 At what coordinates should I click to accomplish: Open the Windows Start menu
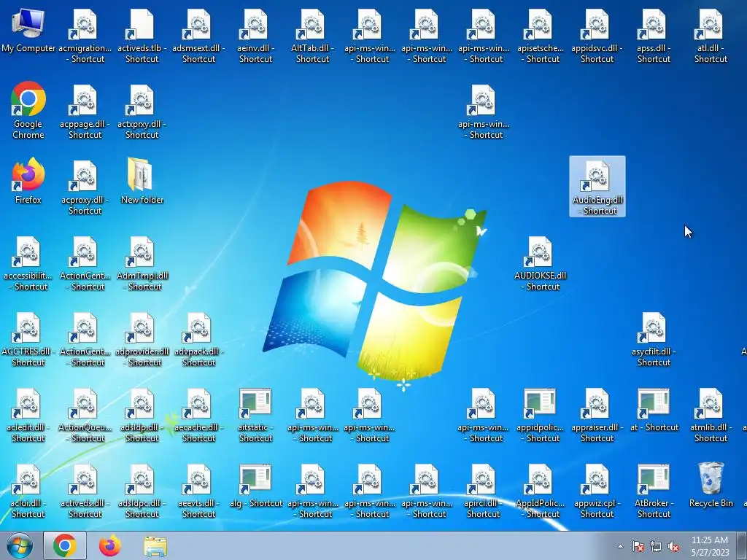click(x=19, y=545)
